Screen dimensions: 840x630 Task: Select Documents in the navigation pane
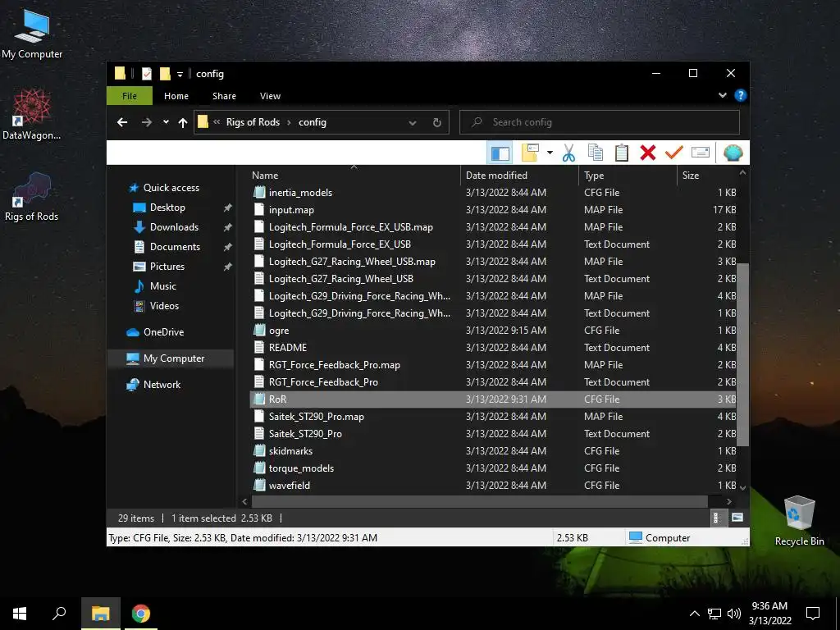pyautogui.click(x=175, y=247)
